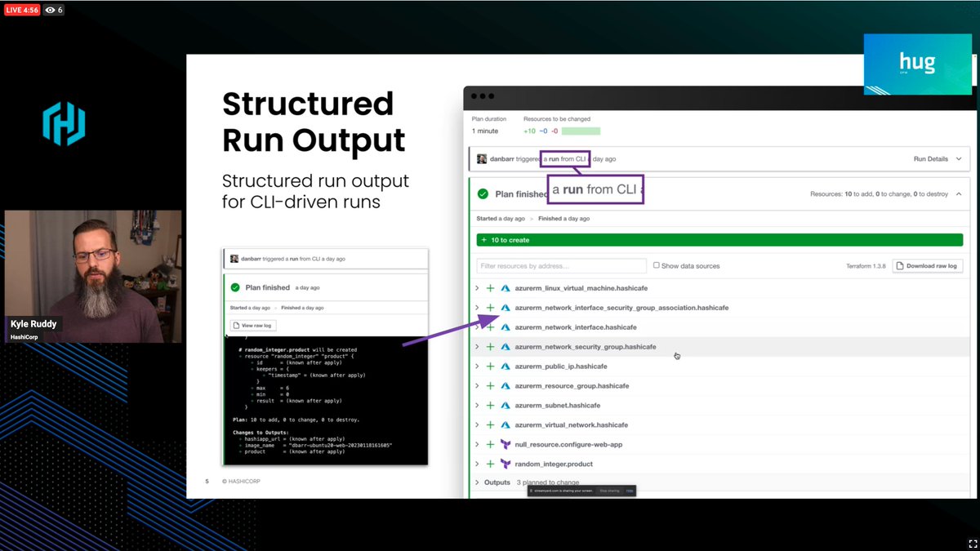Image resolution: width=980 pixels, height=551 pixels.
Task: Click the Download raw log button
Action: 928,266
